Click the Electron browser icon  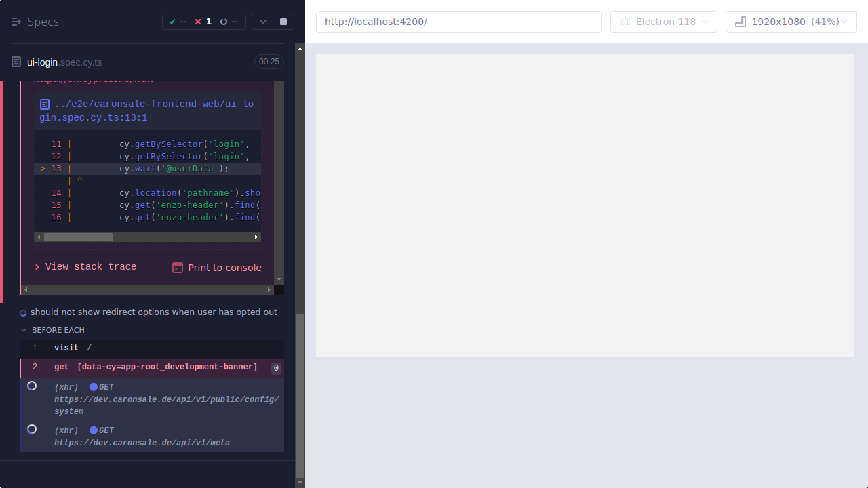tap(625, 21)
